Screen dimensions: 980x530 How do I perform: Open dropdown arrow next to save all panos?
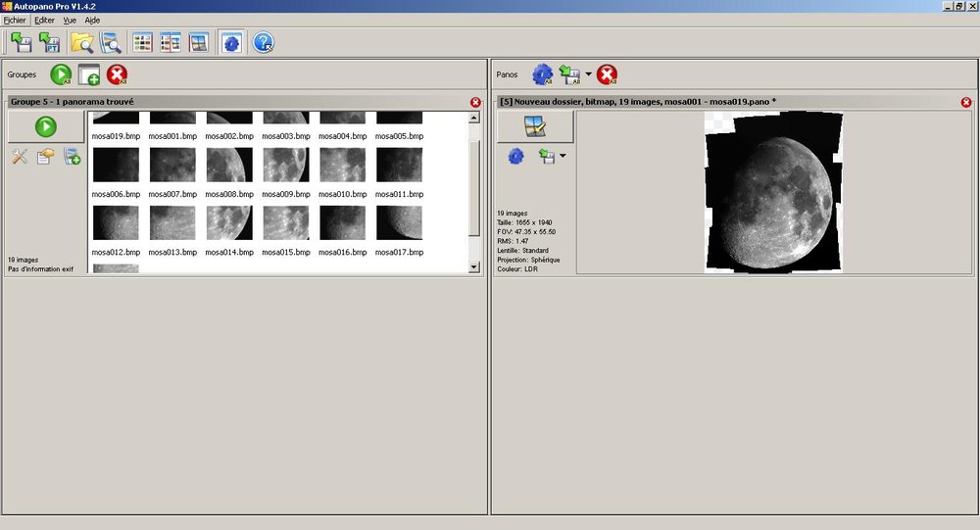588,74
